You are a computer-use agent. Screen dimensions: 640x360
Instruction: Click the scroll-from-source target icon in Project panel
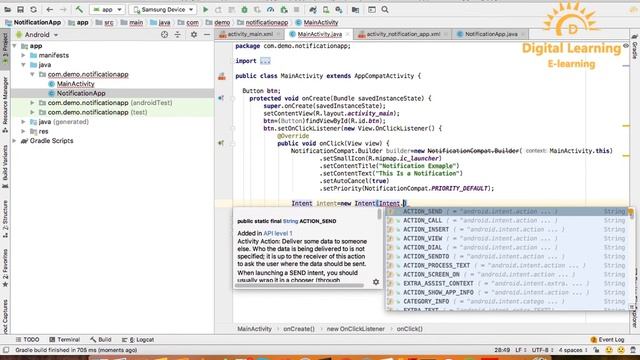[x=164, y=35]
